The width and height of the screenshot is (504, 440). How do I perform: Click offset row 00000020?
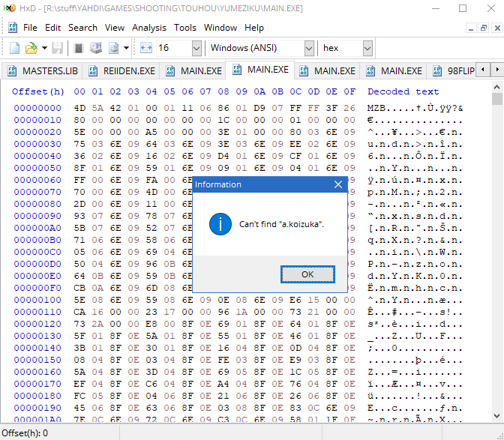[37, 132]
